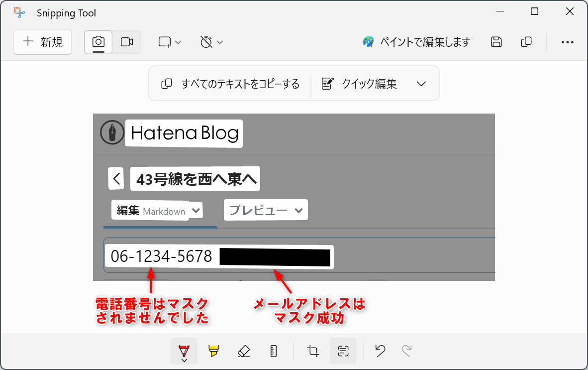Click クイック編集 quick redact button
Screen dimensions: 588x370
[359, 84]
